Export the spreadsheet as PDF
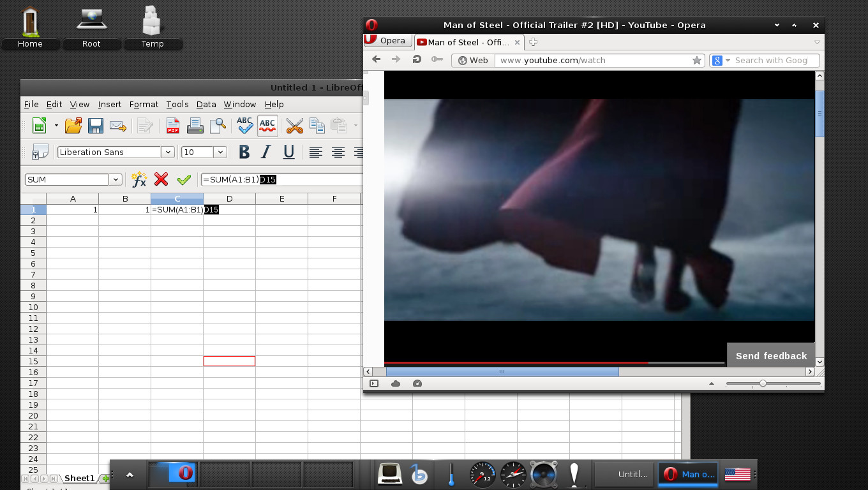This screenshot has height=490, width=868. (x=172, y=125)
